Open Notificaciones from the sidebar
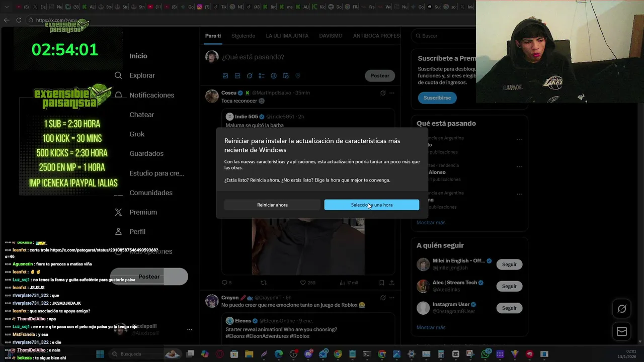644x362 pixels. [151, 95]
